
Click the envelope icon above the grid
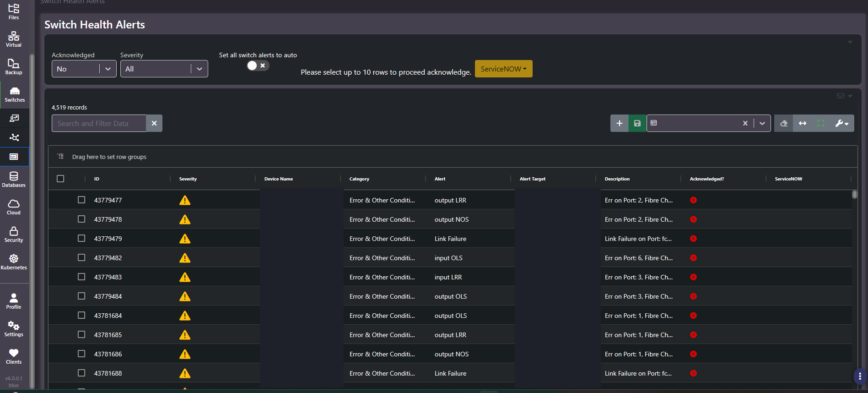click(841, 96)
